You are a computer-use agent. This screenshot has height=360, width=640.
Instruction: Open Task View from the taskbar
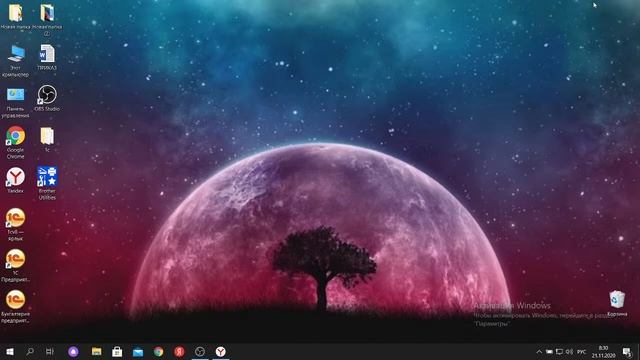pos(50,351)
